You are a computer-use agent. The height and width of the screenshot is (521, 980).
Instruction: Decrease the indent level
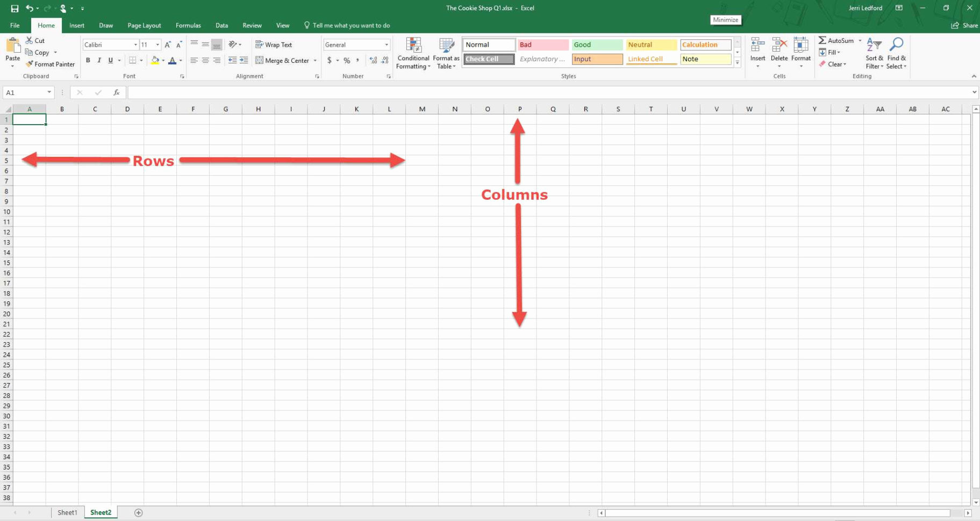tap(232, 61)
